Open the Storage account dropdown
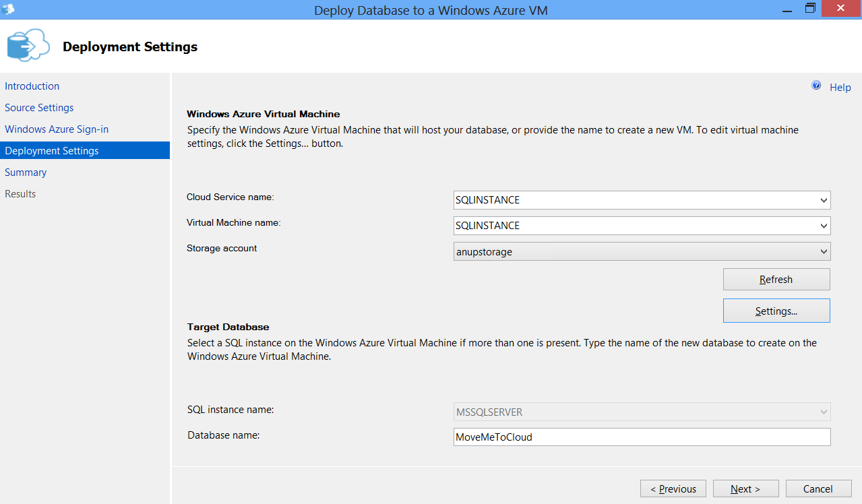This screenshot has width=862, height=504. tap(823, 252)
